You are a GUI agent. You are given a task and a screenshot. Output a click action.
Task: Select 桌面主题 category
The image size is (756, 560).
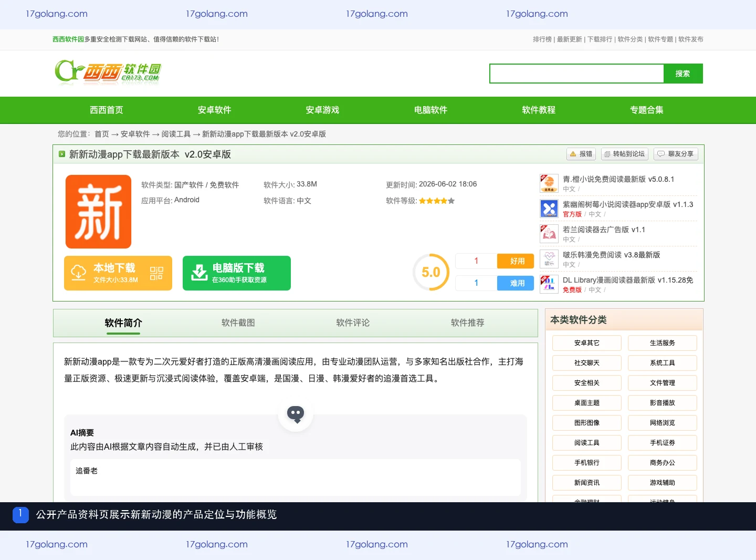[587, 403]
